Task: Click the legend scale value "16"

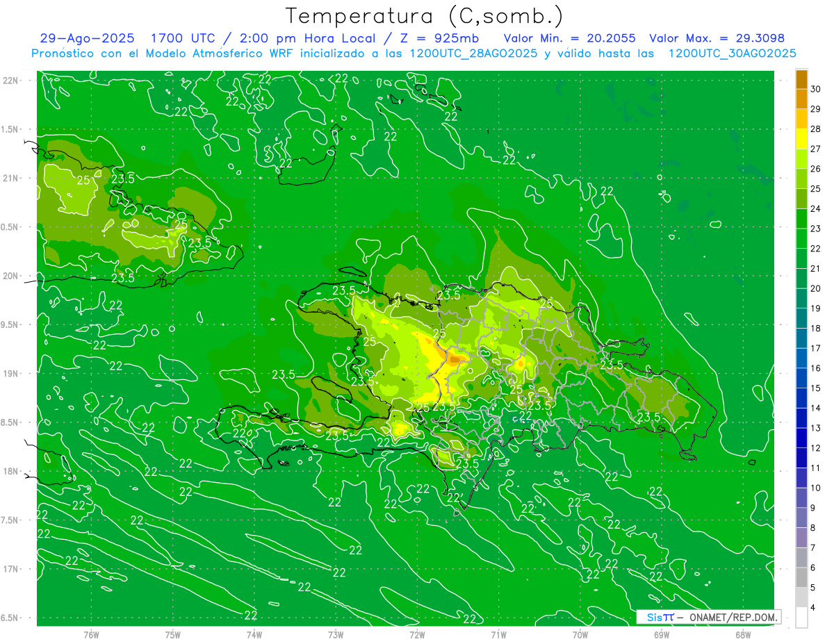Action: tap(815, 368)
